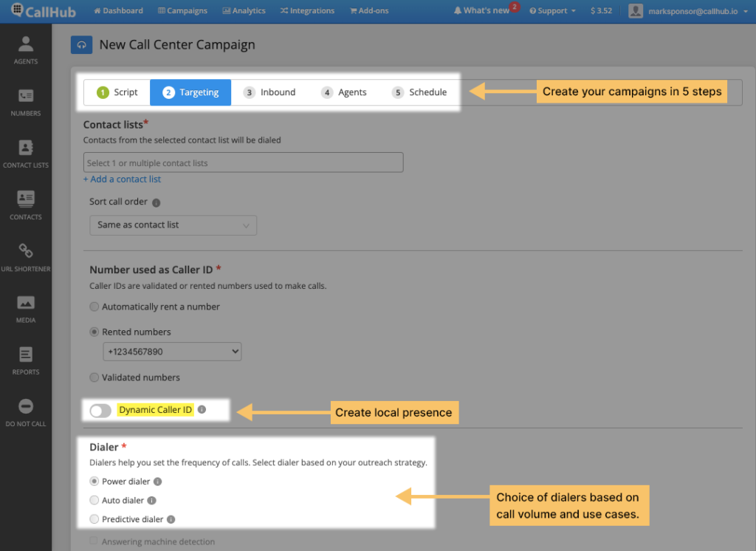Open the rented number +1234567890 dropdown
The height and width of the screenshot is (551, 756).
[172, 352]
